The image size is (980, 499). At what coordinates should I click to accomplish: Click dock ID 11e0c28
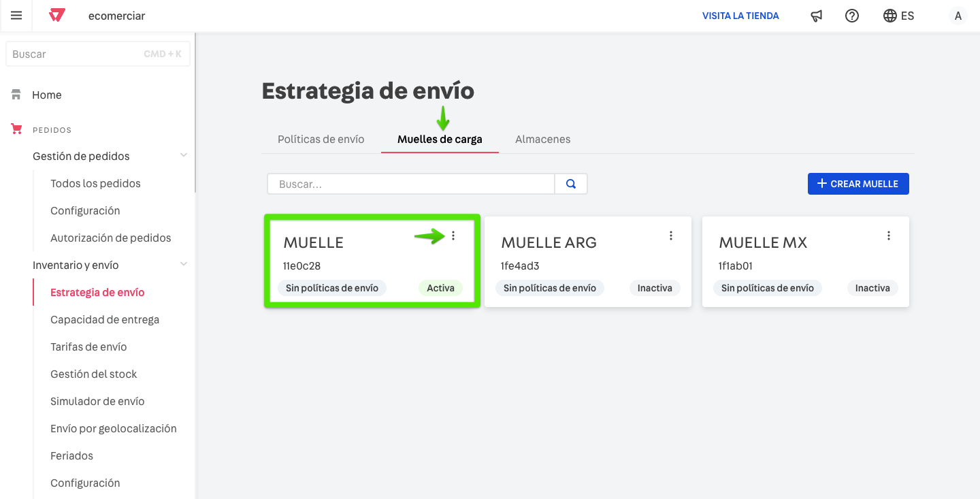tap(301, 265)
